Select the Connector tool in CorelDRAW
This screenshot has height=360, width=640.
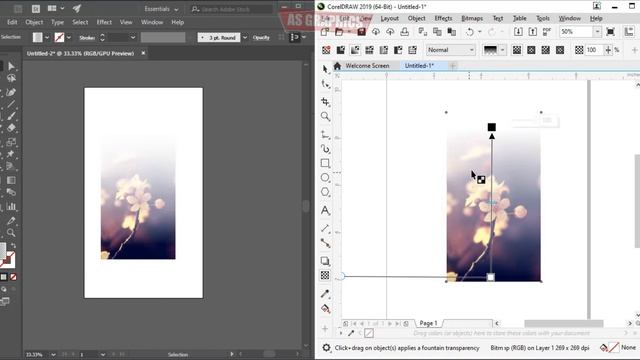point(325,243)
